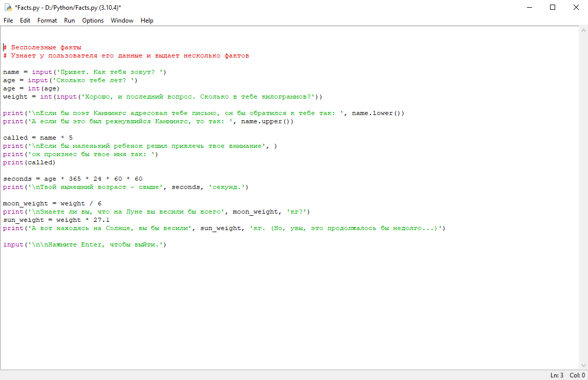The width and height of the screenshot is (588, 380).
Task: Click the line 'age = input('Сколько тебе лет? ')'
Action: point(70,80)
